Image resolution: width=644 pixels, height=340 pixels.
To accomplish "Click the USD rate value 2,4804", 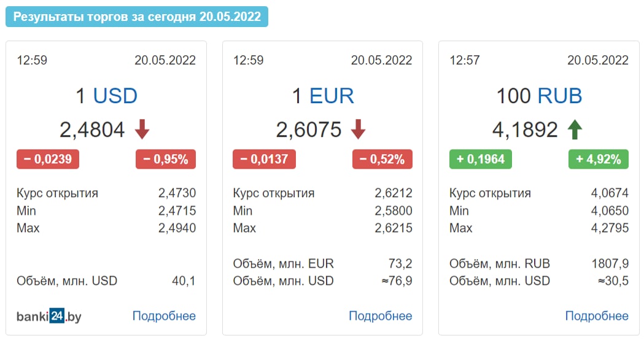I will (x=92, y=129).
